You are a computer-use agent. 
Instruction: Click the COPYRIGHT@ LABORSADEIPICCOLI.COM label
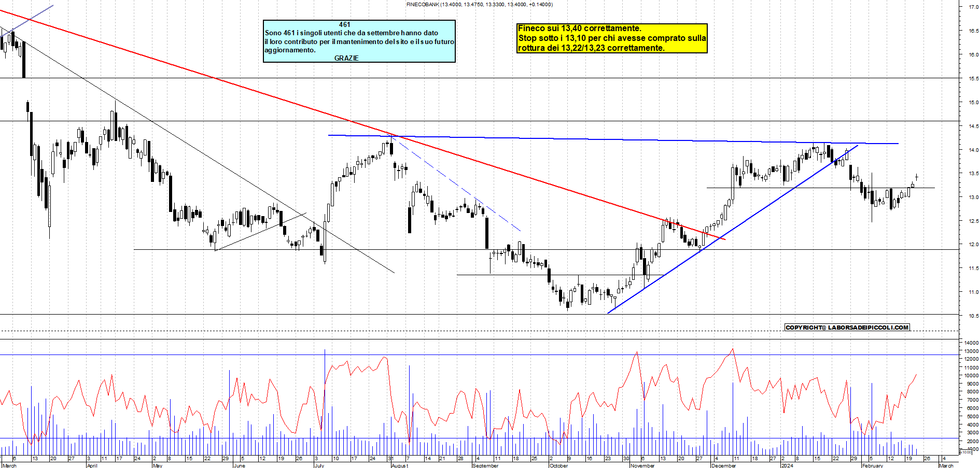(x=847, y=328)
